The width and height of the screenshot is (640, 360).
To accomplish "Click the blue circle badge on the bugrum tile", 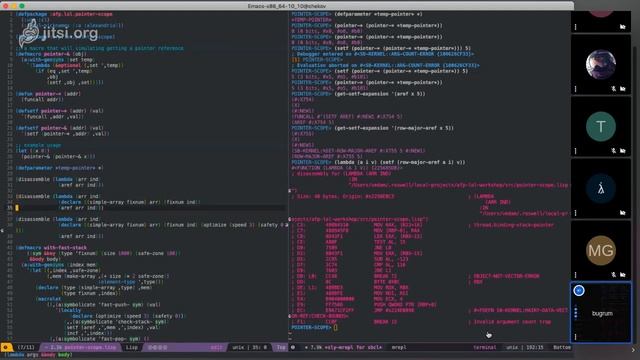I will tap(579, 291).
